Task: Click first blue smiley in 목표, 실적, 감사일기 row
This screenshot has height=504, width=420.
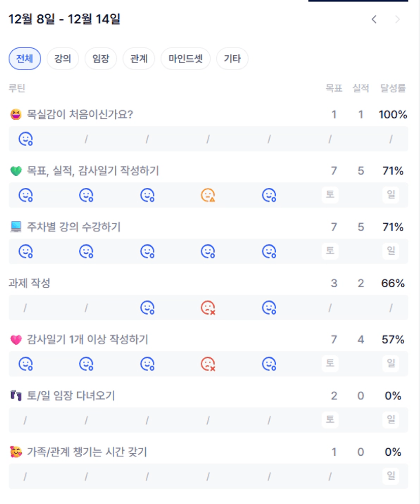Action: pos(25,195)
